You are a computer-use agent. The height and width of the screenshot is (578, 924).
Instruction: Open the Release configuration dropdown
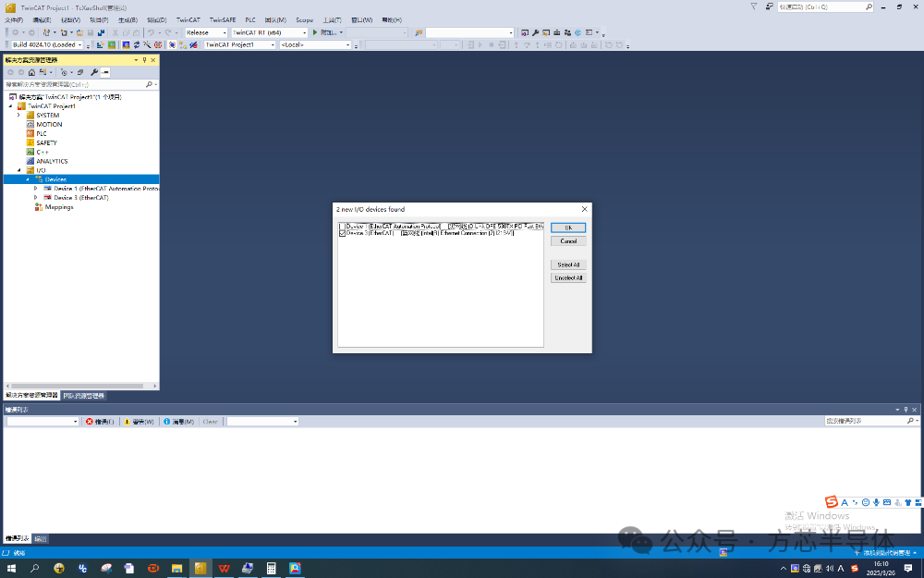206,32
